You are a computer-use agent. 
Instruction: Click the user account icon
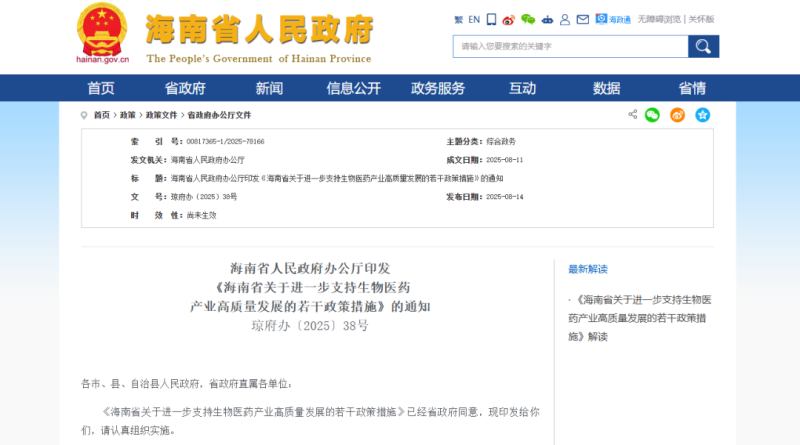pos(565,19)
